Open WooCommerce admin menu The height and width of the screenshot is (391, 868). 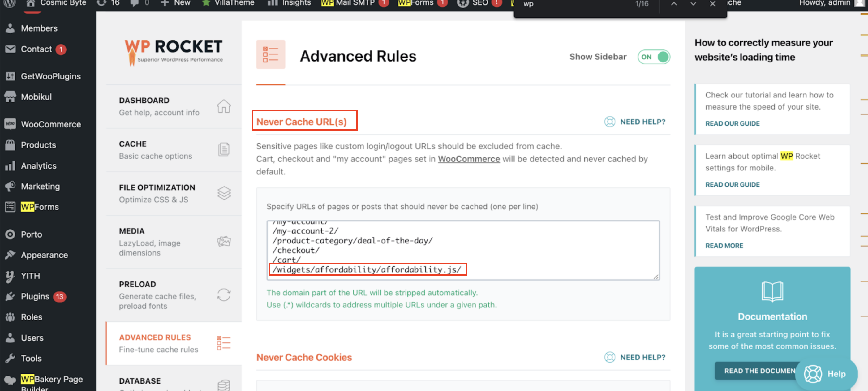(50, 124)
